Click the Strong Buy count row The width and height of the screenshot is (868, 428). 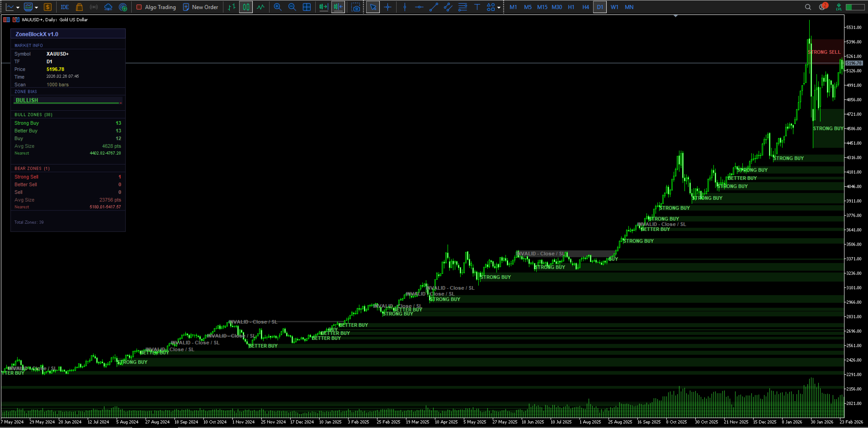(x=68, y=123)
